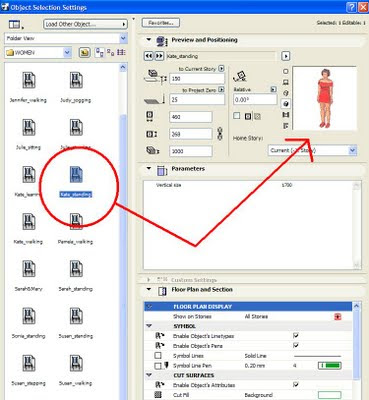Select the Susan_standing object
The height and width of the screenshot is (400, 369).
[x=76, y=322]
